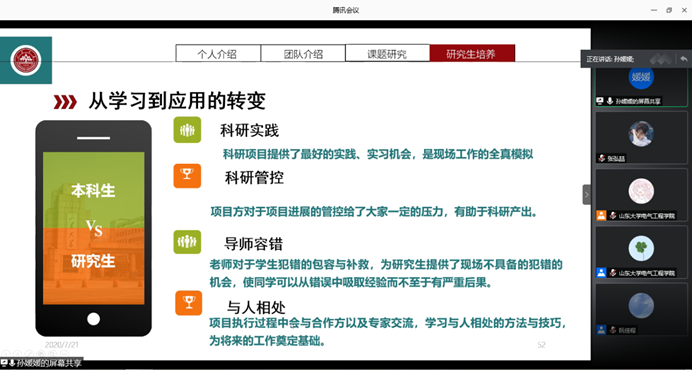Viewport: 692px width, 370px height.
Task: Click the reply arrow icon beside the speaking indicator
Action: point(683,59)
